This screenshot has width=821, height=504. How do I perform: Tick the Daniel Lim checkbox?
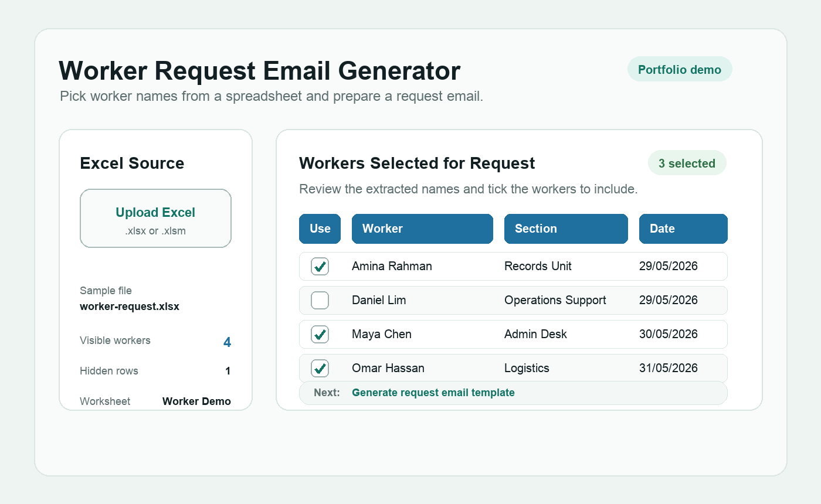[320, 301]
